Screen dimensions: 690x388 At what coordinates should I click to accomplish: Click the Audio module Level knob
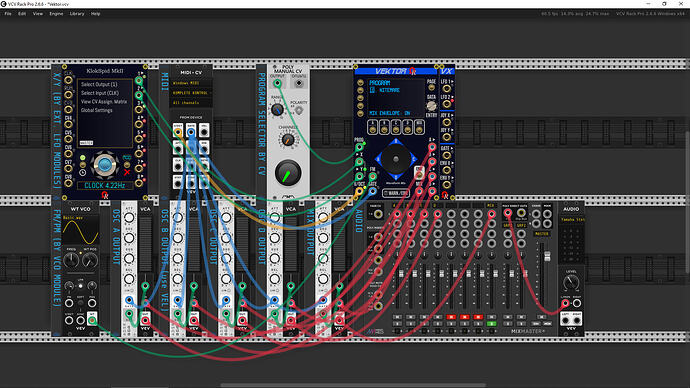[x=571, y=282]
